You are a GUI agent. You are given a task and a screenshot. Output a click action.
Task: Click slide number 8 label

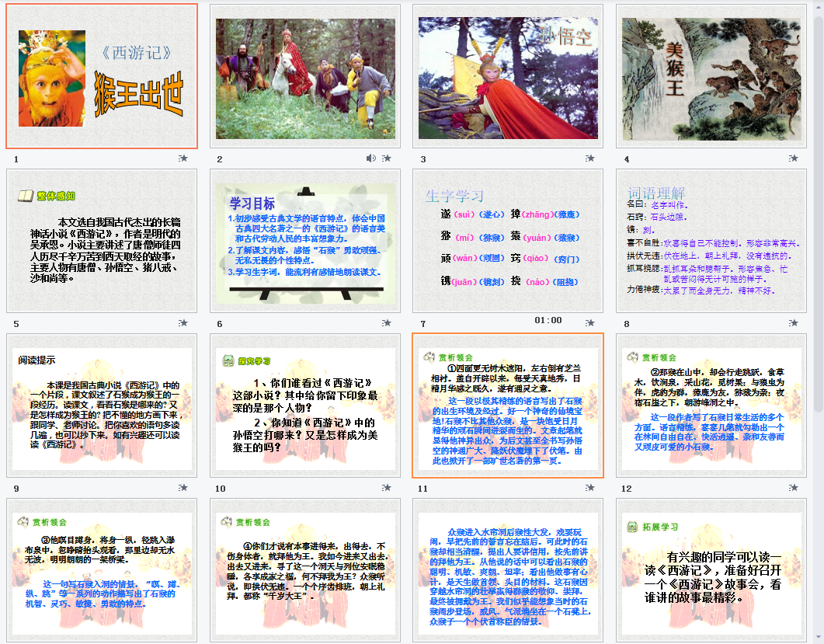click(627, 324)
